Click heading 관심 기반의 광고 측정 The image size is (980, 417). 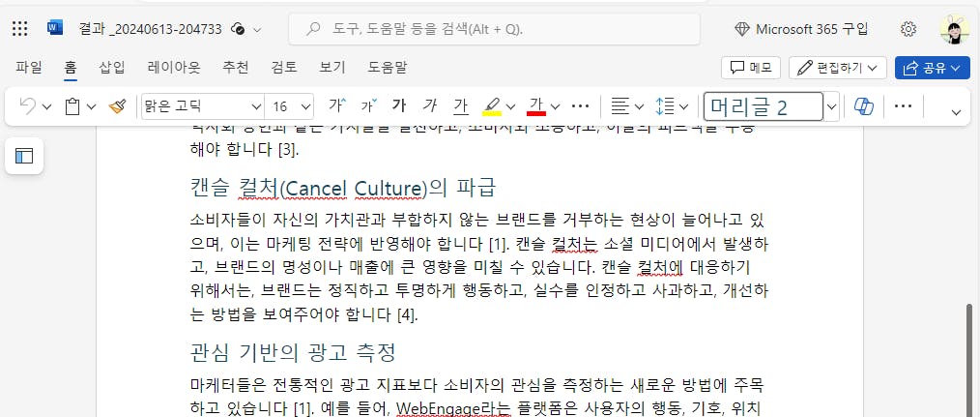coord(293,352)
